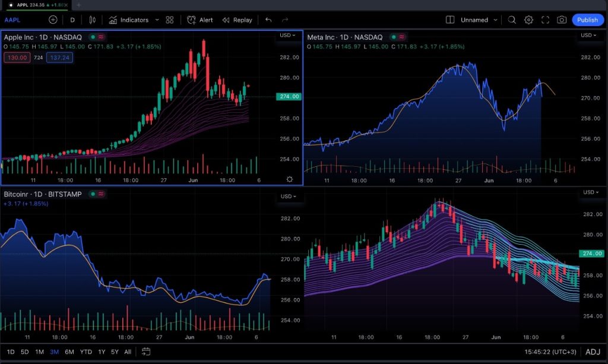Add a symbol with the plus icon
Image resolution: width=608 pixels, height=364 pixels.
click(52, 20)
